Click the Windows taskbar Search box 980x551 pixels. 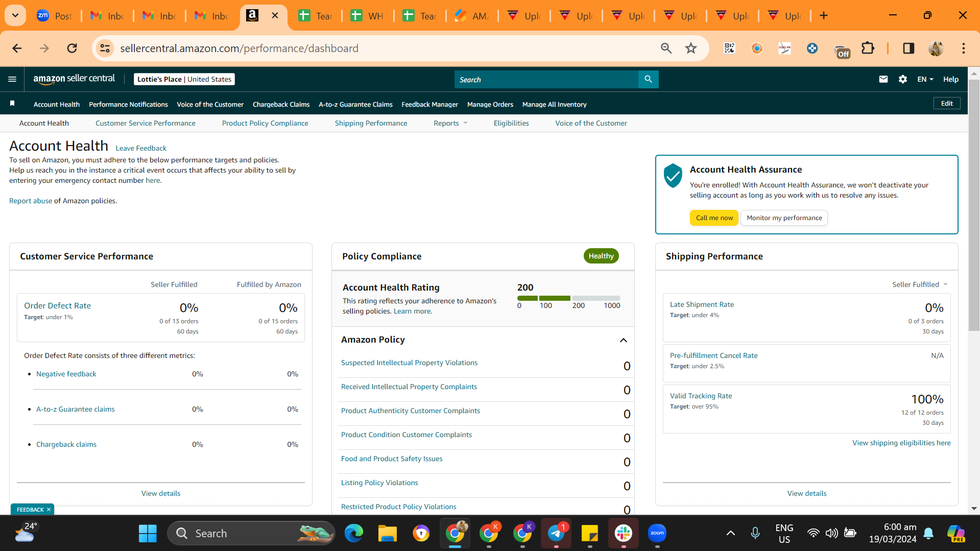[251, 533]
